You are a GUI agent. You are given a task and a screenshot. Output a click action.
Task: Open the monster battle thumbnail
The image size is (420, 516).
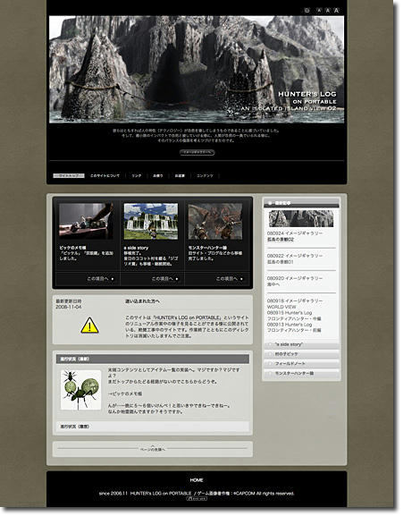(x=215, y=221)
